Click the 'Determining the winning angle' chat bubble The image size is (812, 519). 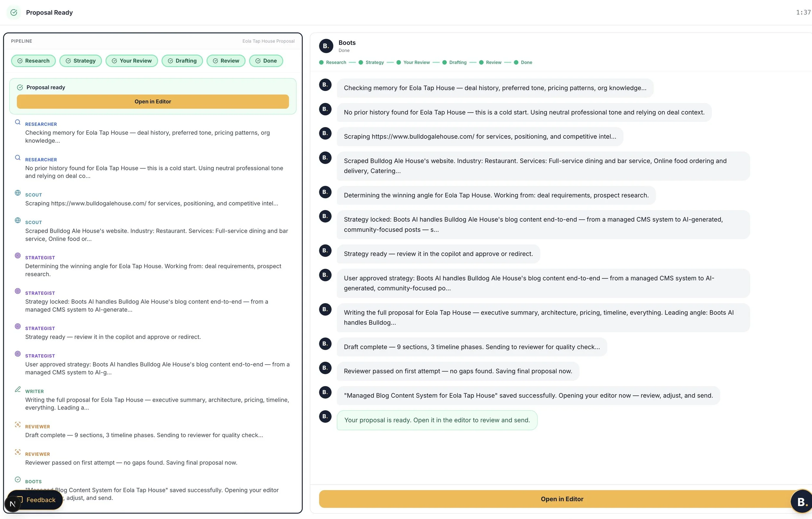[x=496, y=195]
